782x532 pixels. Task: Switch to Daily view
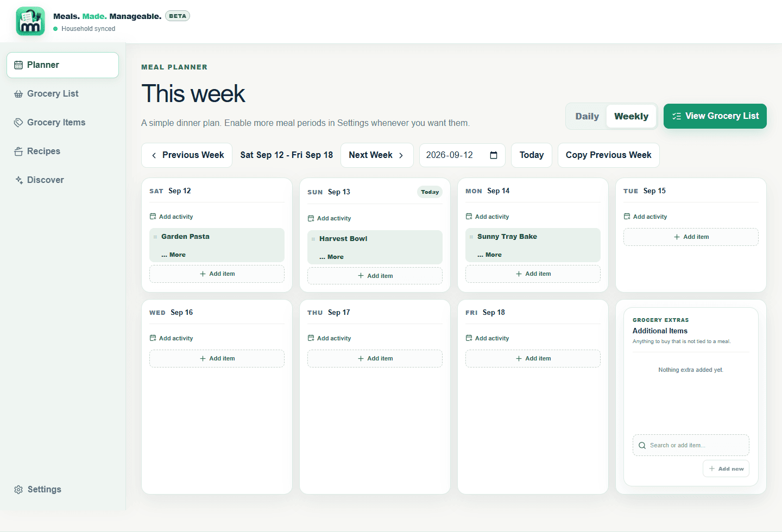point(587,116)
